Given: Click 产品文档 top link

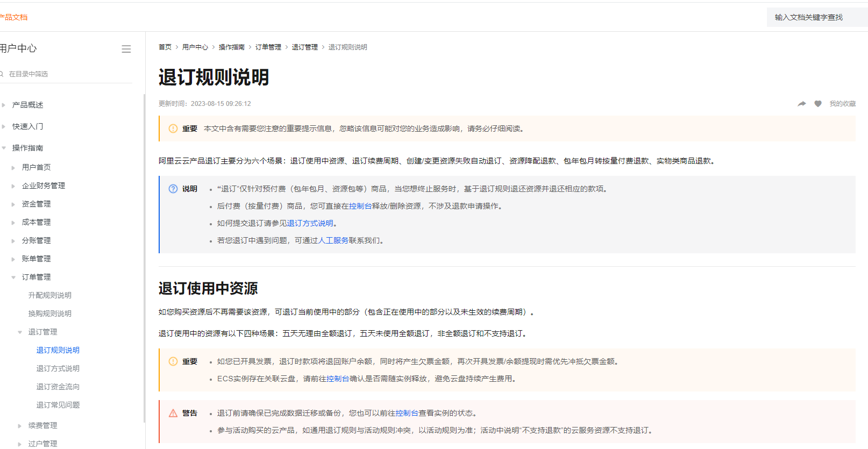Looking at the screenshot, I should click(x=13, y=17).
